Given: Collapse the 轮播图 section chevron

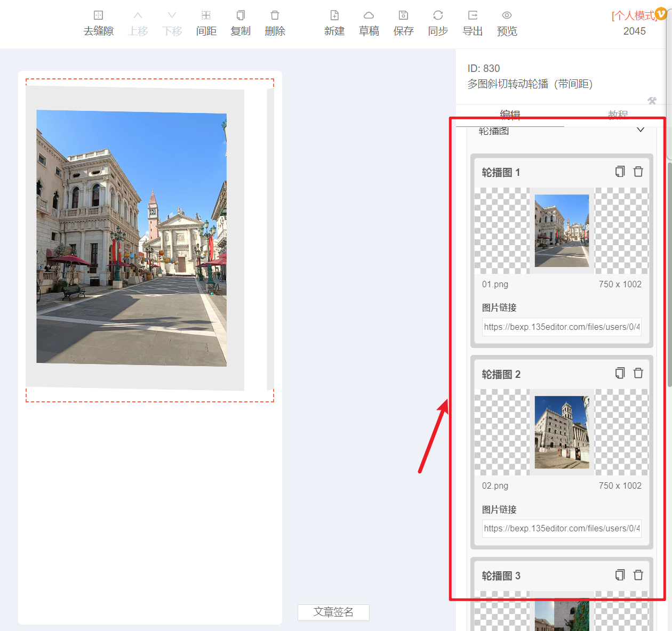Looking at the screenshot, I should coord(641,130).
